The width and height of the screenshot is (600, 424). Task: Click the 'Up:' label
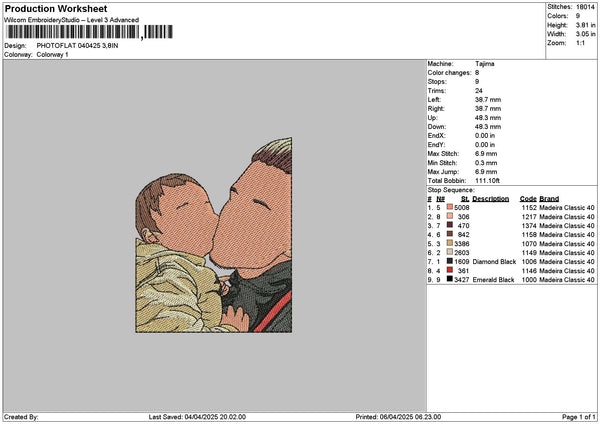click(432, 118)
